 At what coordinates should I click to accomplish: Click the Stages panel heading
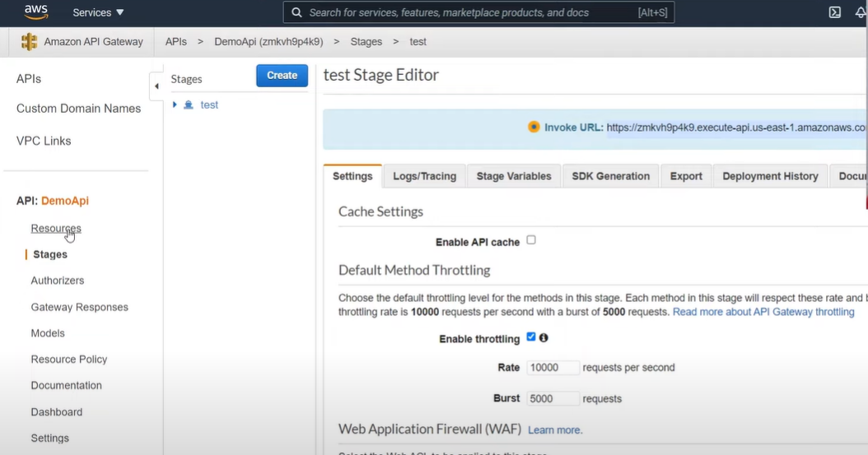point(187,79)
